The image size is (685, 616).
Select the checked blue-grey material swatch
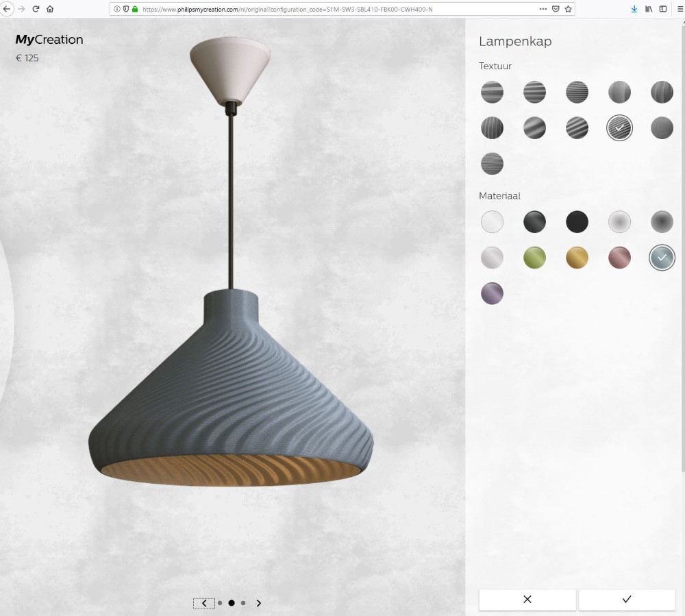point(662,258)
